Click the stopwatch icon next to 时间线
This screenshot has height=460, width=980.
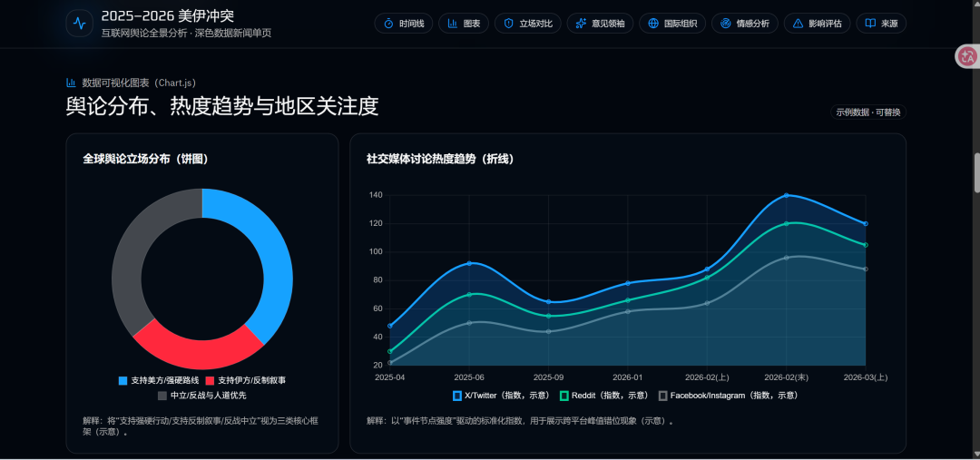point(388,24)
